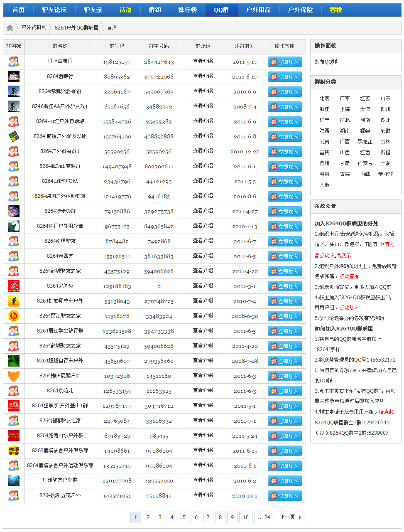Viewport: 404px width, 532px height.
Task: Click 8264户外QQ群联盟 breadcrumb link
Action: (77, 27)
